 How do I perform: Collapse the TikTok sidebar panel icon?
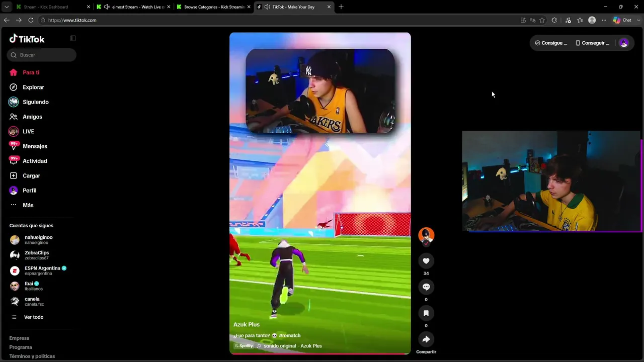[x=73, y=38]
